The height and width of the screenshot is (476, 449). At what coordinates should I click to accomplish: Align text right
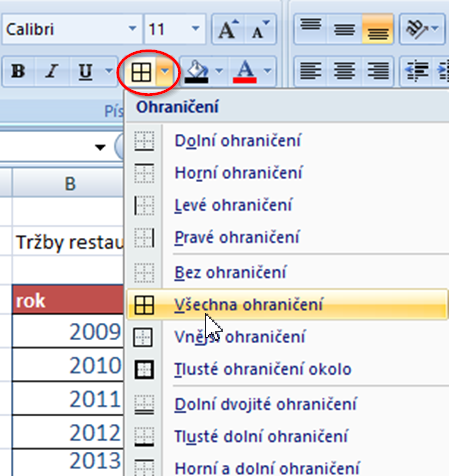coord(378,71)
